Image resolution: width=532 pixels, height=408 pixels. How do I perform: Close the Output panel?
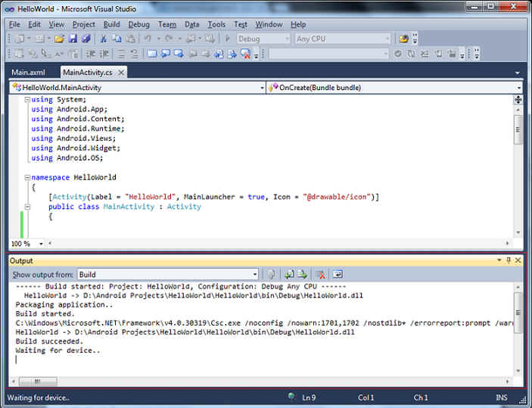[x=518, y=260]
